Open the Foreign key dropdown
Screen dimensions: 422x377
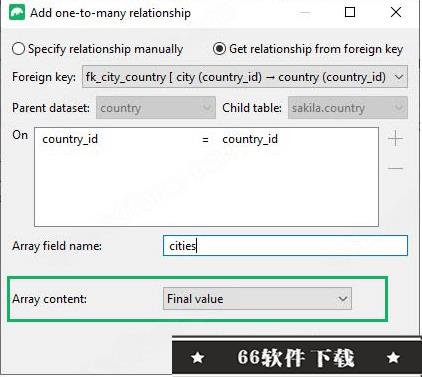245,77
